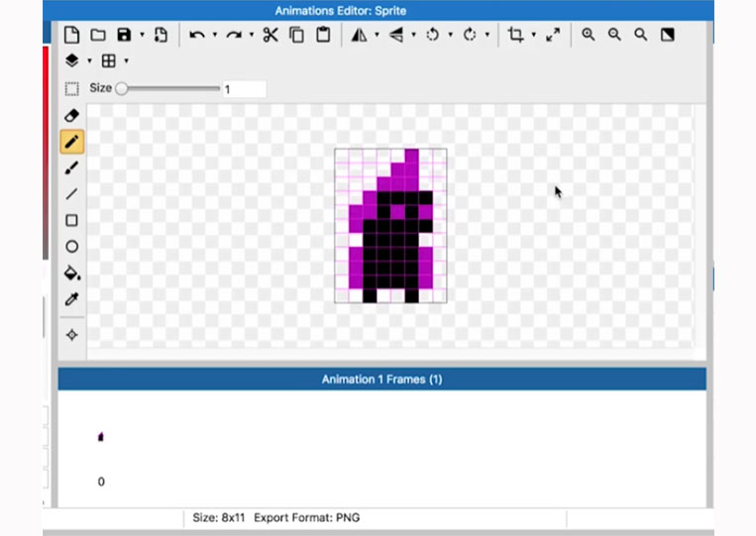Click the Export Format: PNG status text

[306, 518]
